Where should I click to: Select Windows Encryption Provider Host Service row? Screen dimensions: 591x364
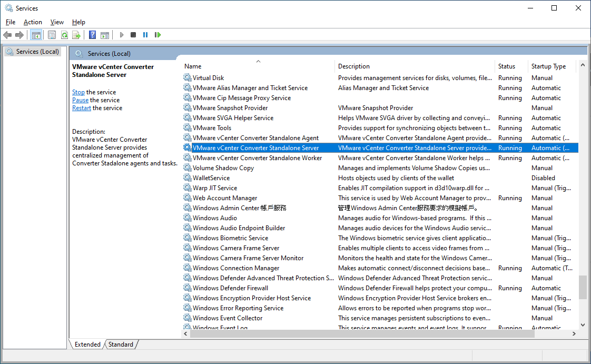380,298
